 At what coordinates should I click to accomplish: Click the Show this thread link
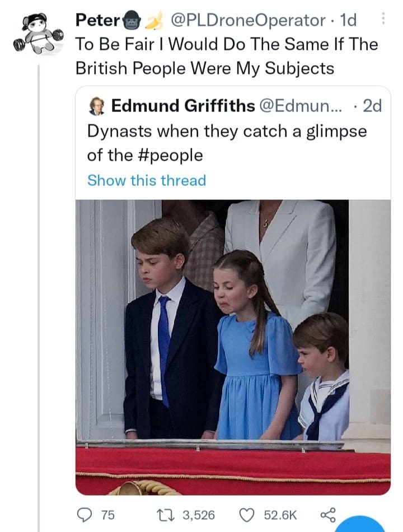(x=147, y=180)
